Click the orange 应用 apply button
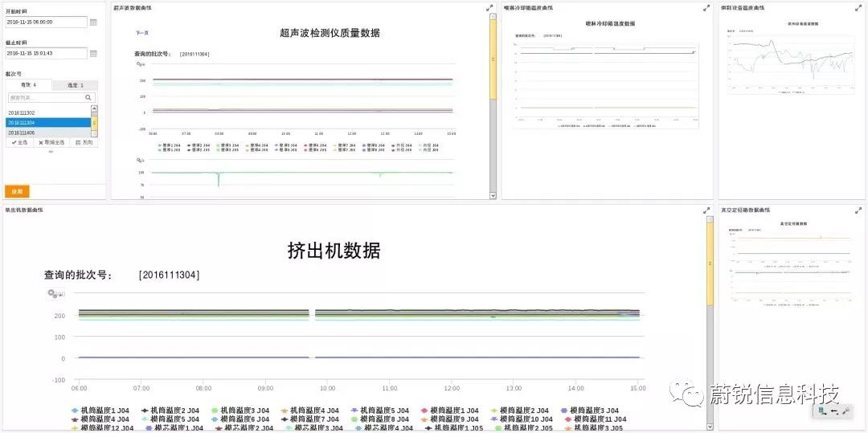This screenshot has height=433, width=868. point(17,191)
